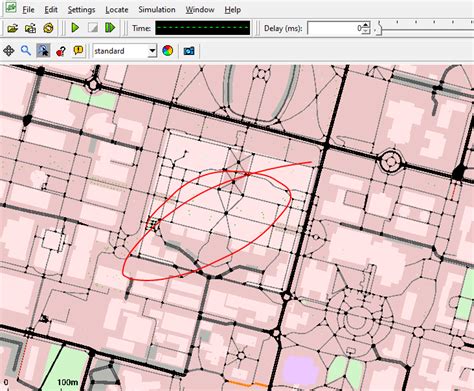
Task: Toggle the selection cursor tool
Action: click(x=43, y=51)
